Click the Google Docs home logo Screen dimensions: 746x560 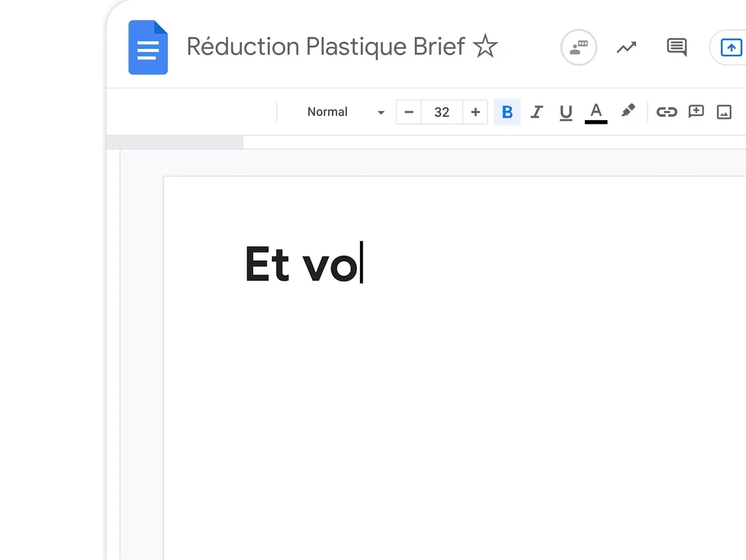pyautogui.click(x=148, y=48)
